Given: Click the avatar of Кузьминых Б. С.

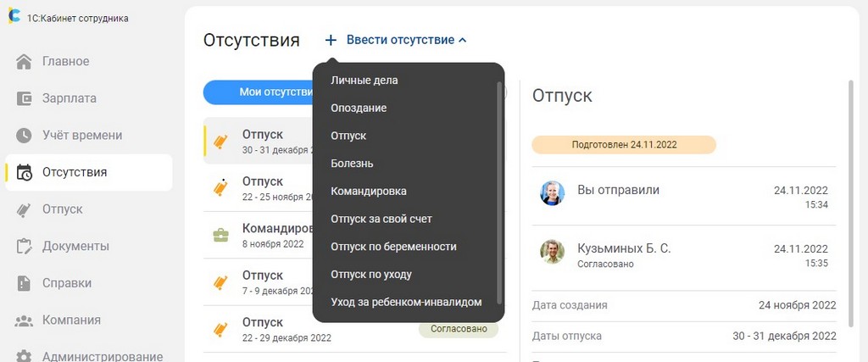Looking at the screenshot, I should (x=552, y=252).
